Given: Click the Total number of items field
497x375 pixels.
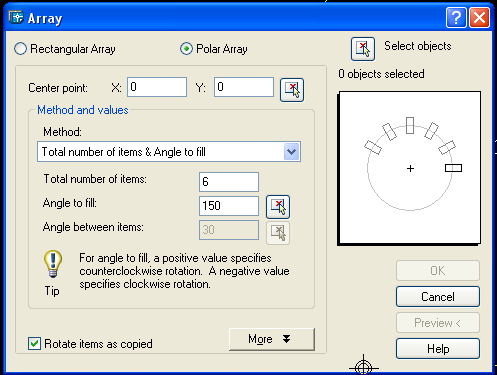Looking at the screenshot, I should click(229, 182).
